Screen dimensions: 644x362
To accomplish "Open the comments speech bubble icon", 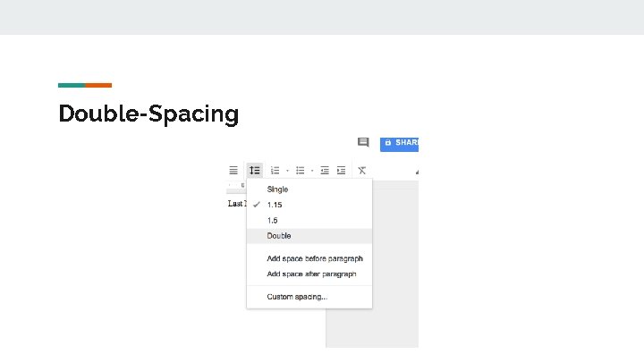I will point(363,142).
